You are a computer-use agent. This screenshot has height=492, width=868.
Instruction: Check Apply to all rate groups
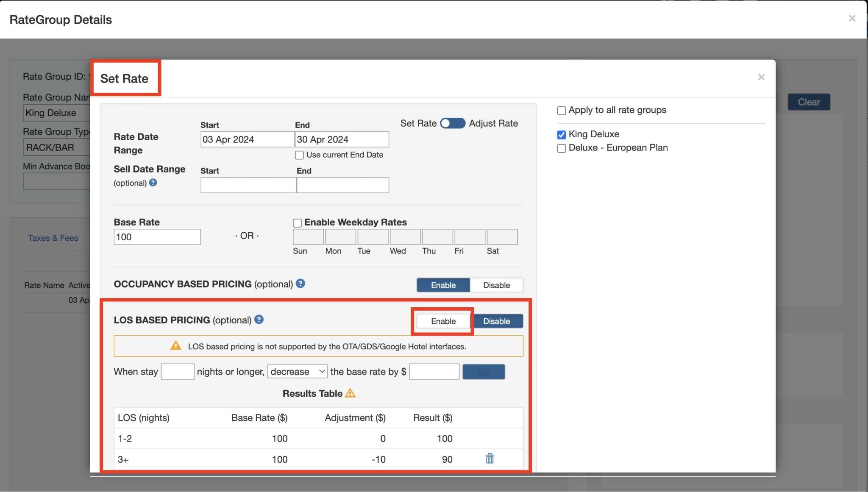pos(562,110)
